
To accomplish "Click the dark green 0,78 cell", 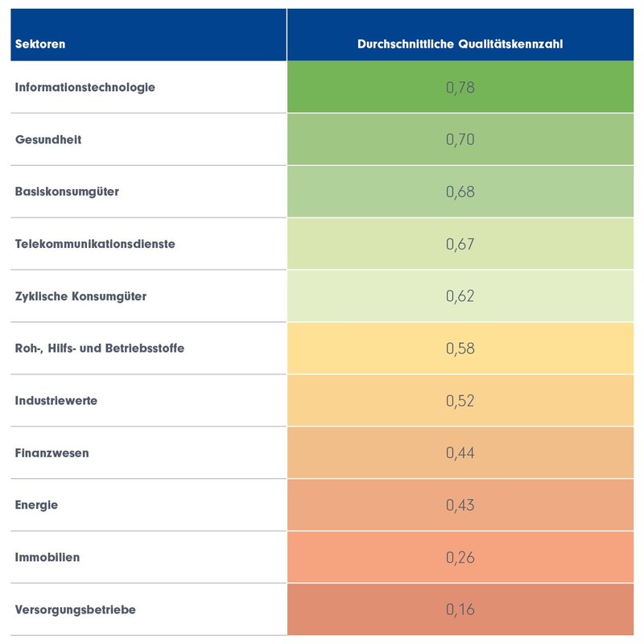I will (460, 87).
